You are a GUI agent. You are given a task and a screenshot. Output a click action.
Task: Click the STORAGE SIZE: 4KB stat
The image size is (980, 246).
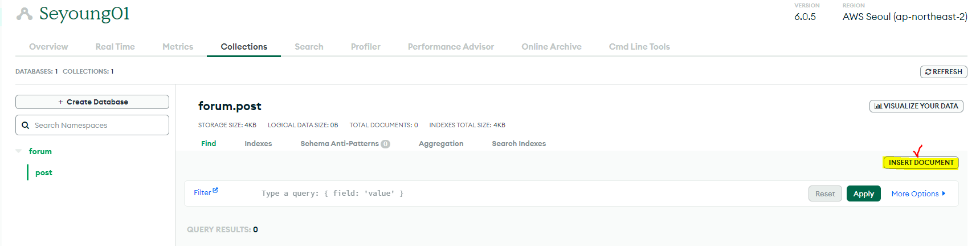tap(227, 125)
